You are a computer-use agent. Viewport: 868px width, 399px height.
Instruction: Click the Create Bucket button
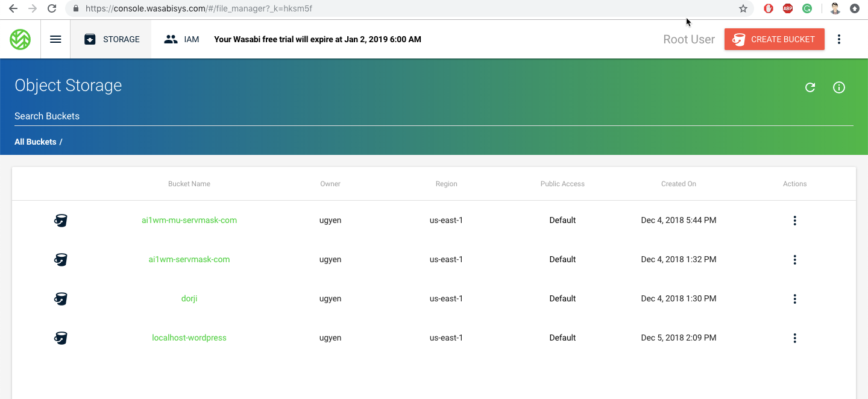click(774, 39)
